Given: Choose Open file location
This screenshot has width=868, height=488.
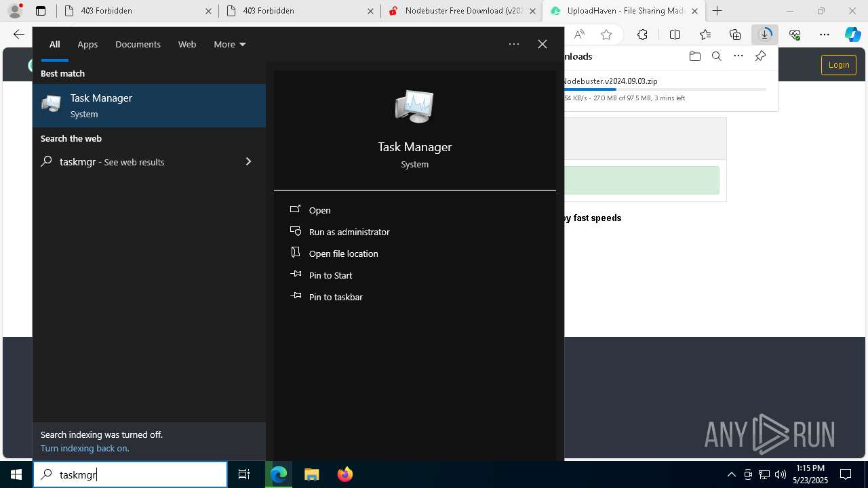Looking at the screenshot, I should (415, 253).
